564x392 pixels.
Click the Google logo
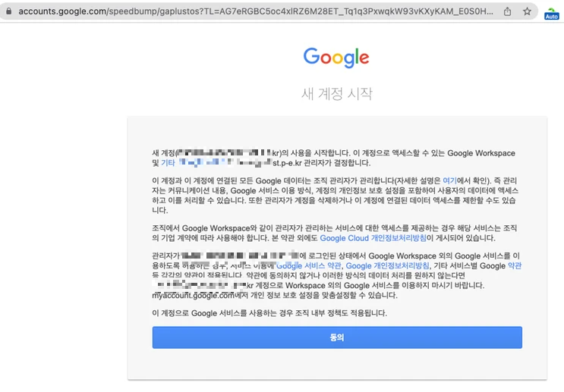coord(336,58)
